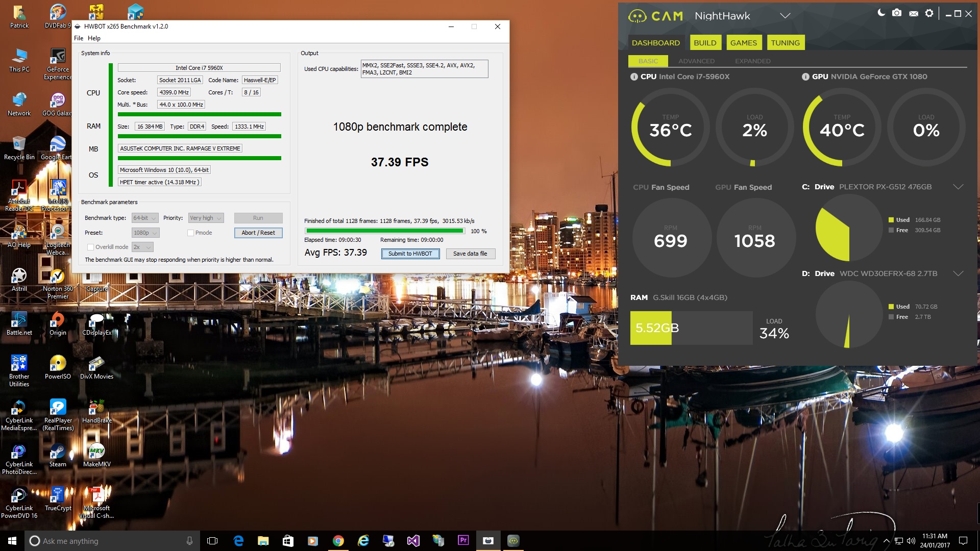The height and width of the screenshot is (551, 980).
Task: Open the Overkill mode 2x dropdown
Action: [142, 247]
